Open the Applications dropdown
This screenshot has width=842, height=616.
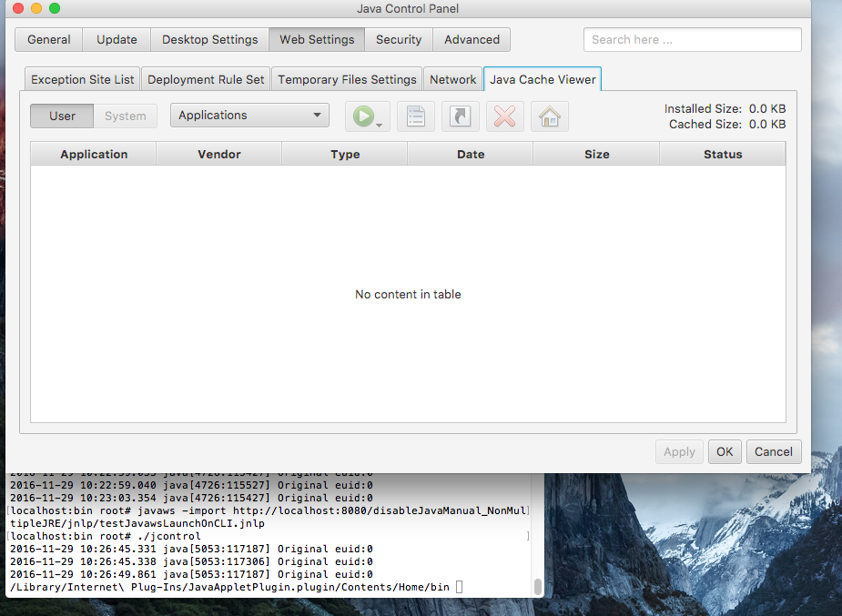coord(249,116)
